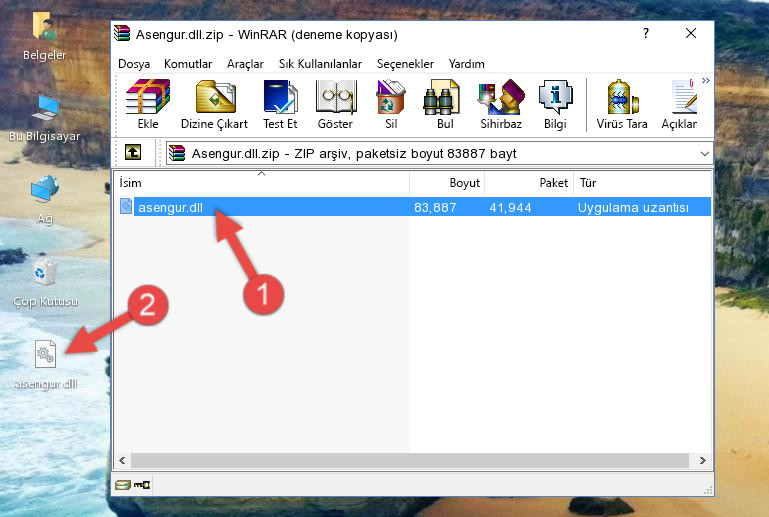This screenshot has height=517, width=769.
Task: Click the Sil delete icon
Action: tap(391, 104)
